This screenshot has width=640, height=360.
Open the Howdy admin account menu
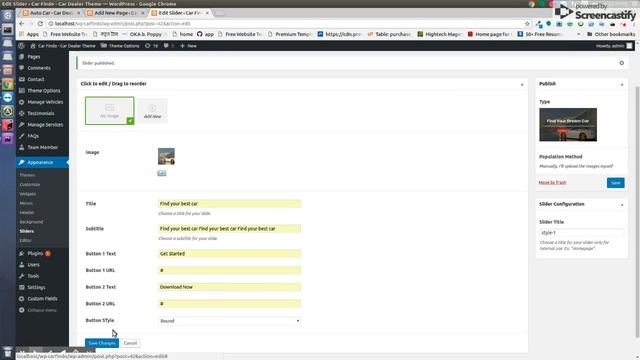[x=614, y=46]
